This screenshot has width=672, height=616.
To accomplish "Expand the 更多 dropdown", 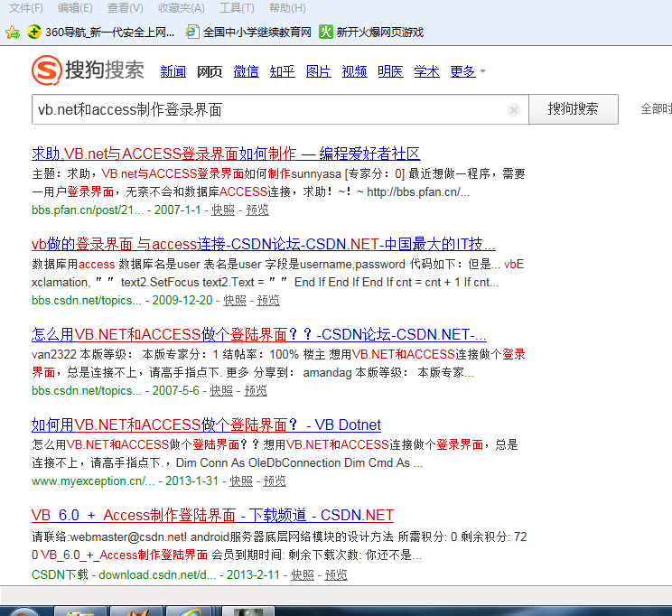I will click(468, 71).
